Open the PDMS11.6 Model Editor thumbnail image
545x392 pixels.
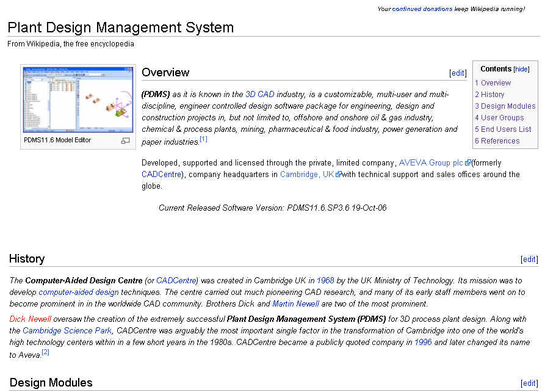(78, 100)
